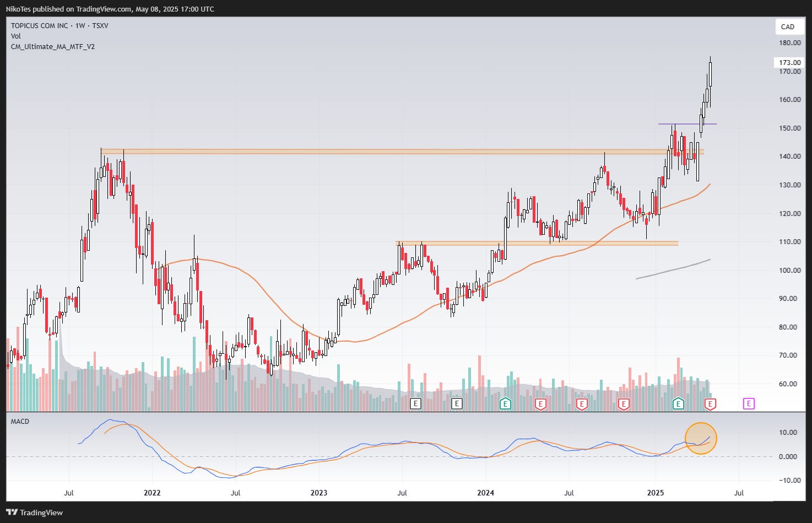Click the 110.00 price axis label
The image size is (812, 523).
point(790,242)
